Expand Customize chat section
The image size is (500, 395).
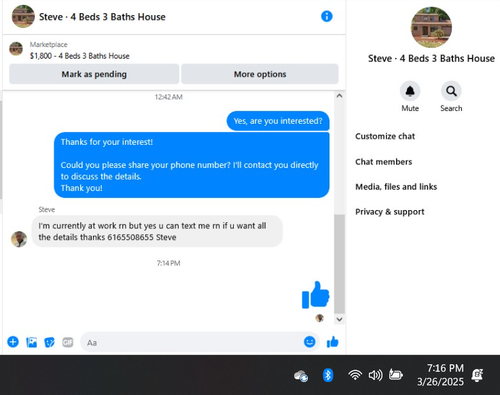tap(385, 136)
